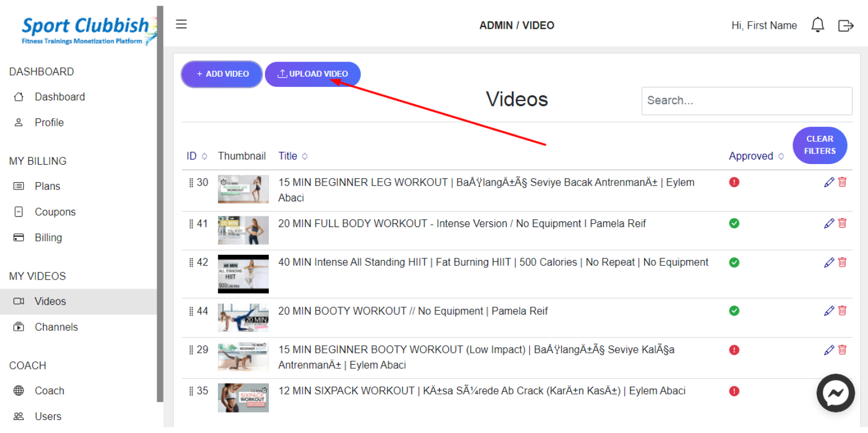This screenshot has height=433, width=868.
Task: Grab the drag handle of row 35
Action: 191,391
